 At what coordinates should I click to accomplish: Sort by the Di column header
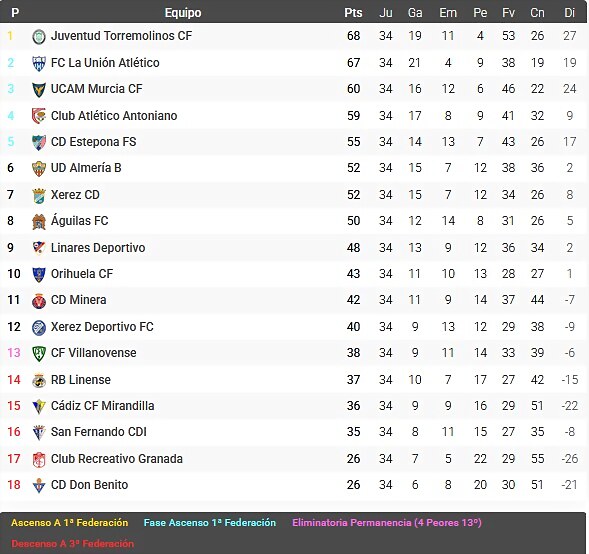tap(569, 13)
